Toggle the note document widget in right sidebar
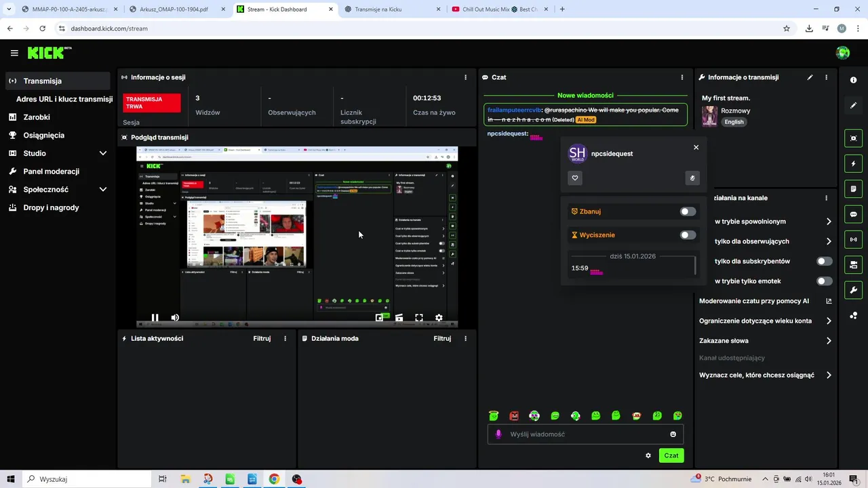This screenshot has height=488, width=868. tap(853, 188)
